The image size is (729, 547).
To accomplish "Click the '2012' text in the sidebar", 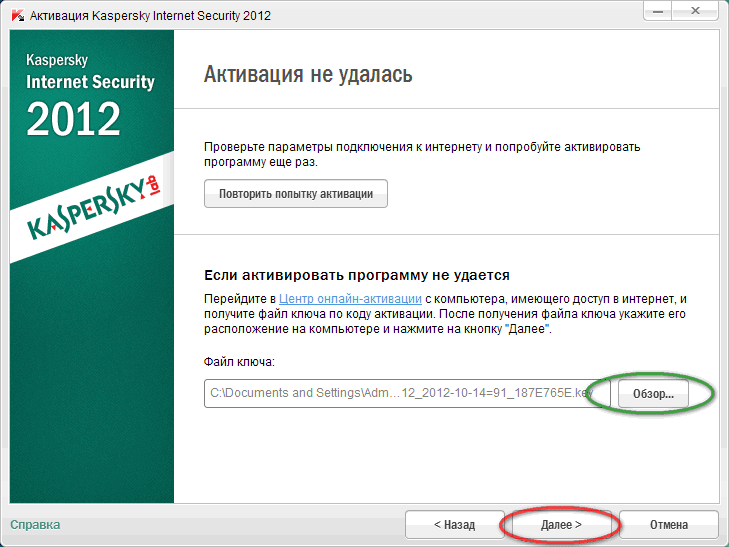I will pos(73,119).
